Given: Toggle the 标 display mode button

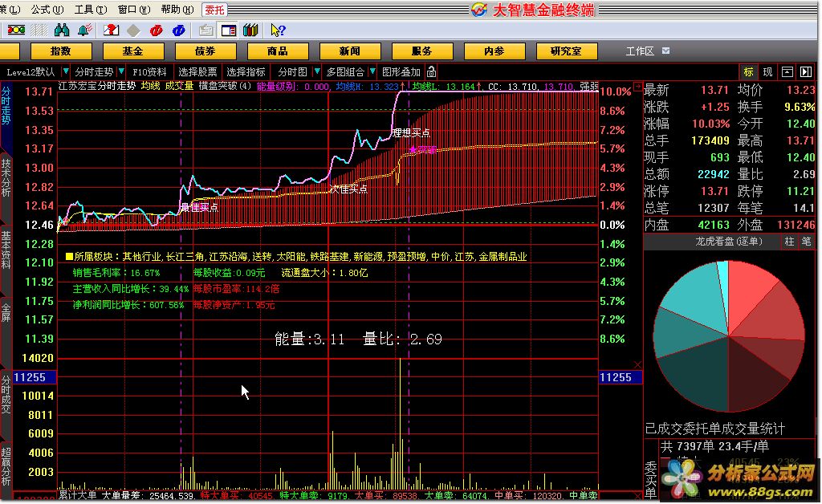Looking at the screenshot, I should tap(748, 71).
